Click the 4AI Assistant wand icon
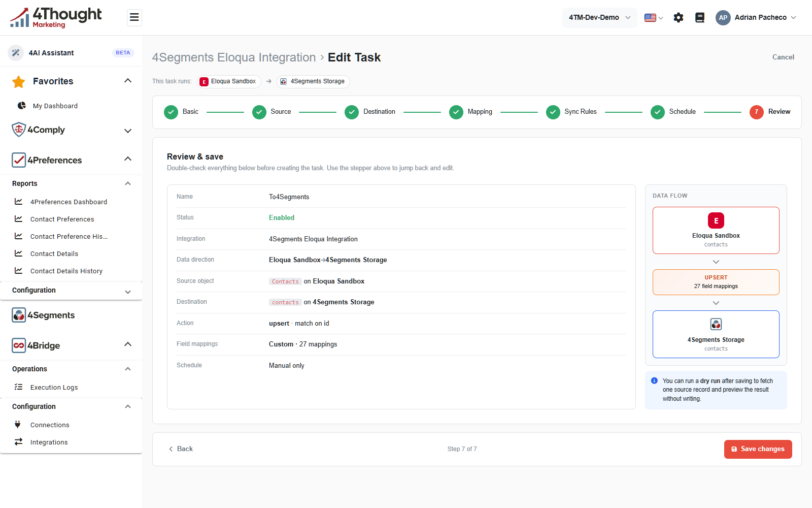 [16, 53]
